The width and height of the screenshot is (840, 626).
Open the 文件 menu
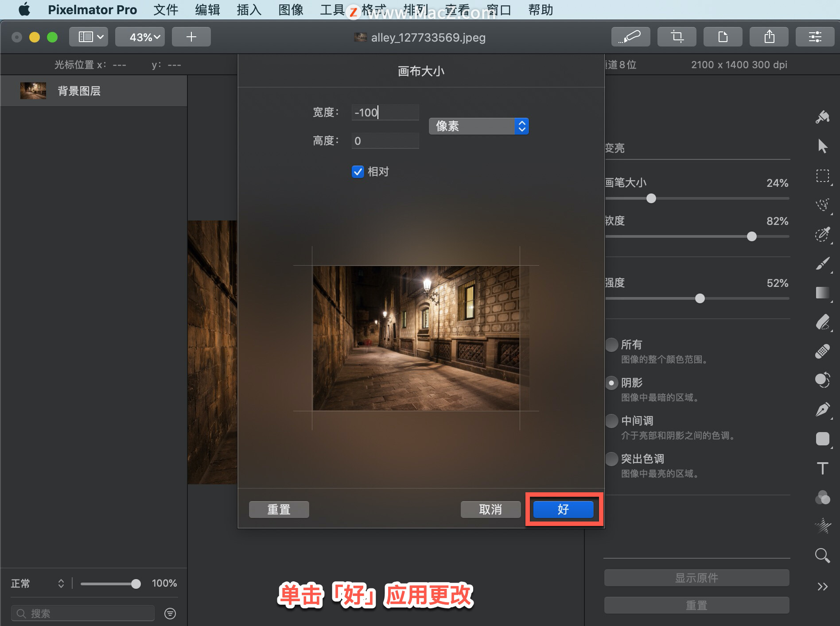pos(166,10)
